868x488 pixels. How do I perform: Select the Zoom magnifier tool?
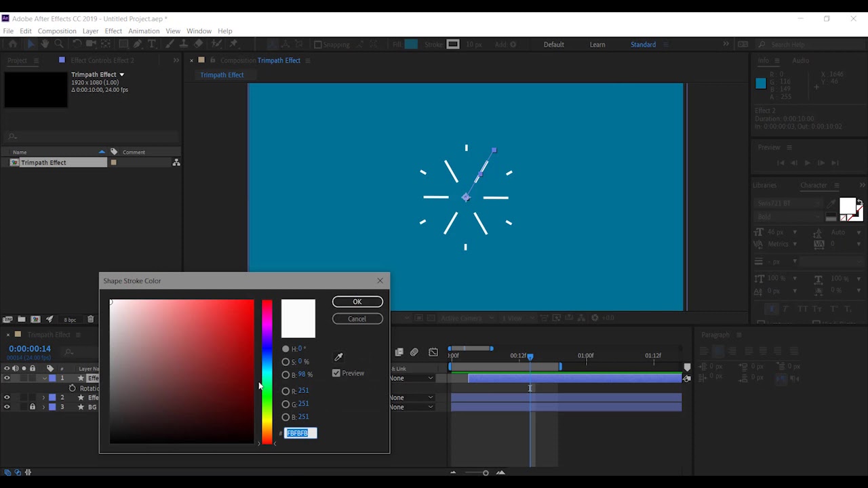(59, 44)
